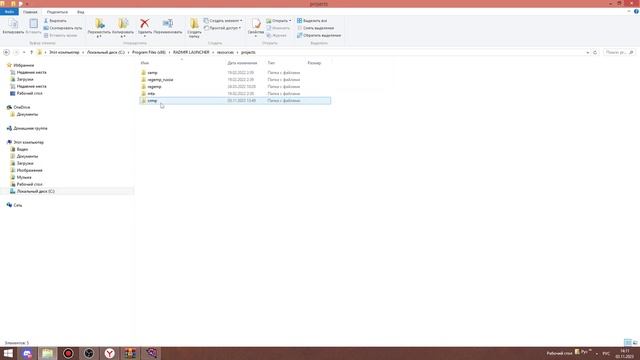The width and height of the screenshot is (640, 360).
Task: Click the Back navigation arrow
Action: point(6,52)
